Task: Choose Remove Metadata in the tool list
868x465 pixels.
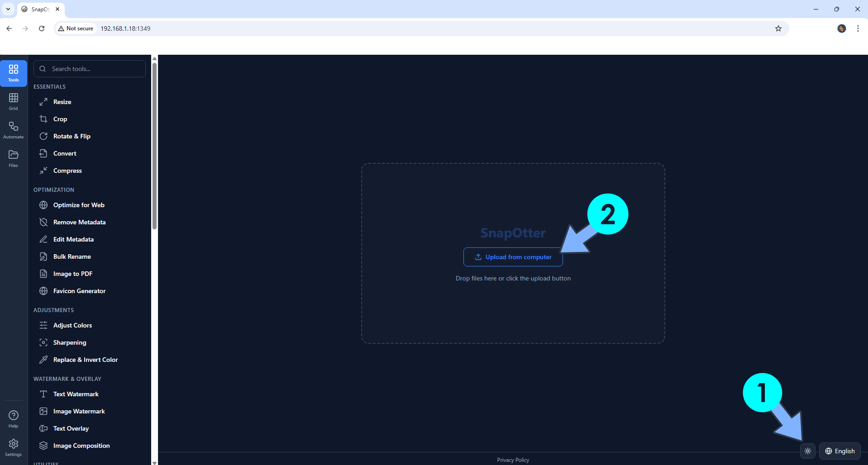Action: tap(80, 222)
